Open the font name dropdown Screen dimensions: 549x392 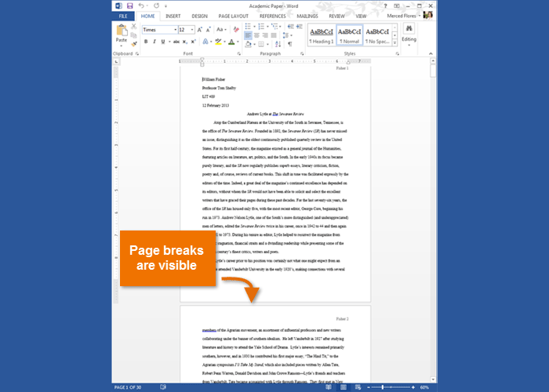[175, 30]
